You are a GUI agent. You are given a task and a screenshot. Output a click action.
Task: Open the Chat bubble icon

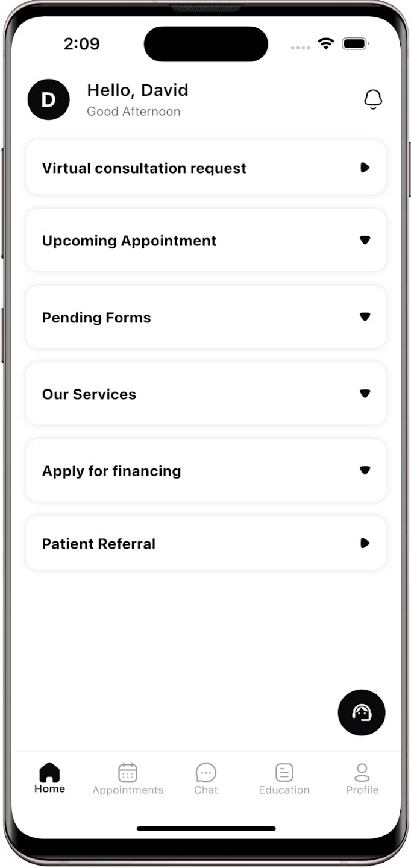(205, 772)
